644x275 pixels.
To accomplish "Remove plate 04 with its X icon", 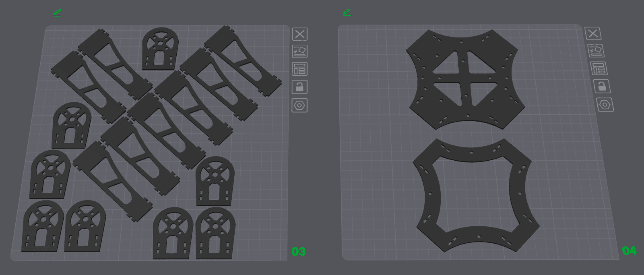I will pyautogui.click(x=593, y=33).
